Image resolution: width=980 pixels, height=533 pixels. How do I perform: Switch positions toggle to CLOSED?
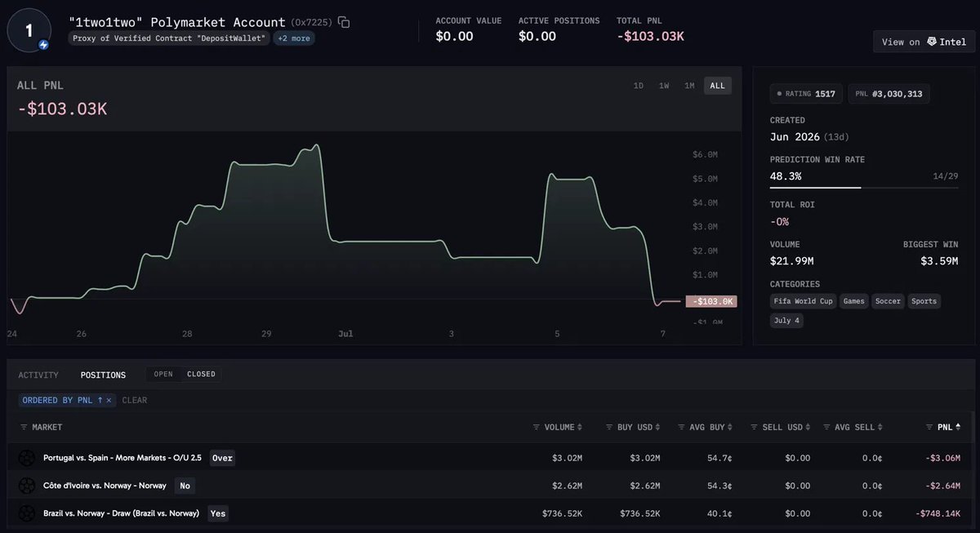(201, 375)
